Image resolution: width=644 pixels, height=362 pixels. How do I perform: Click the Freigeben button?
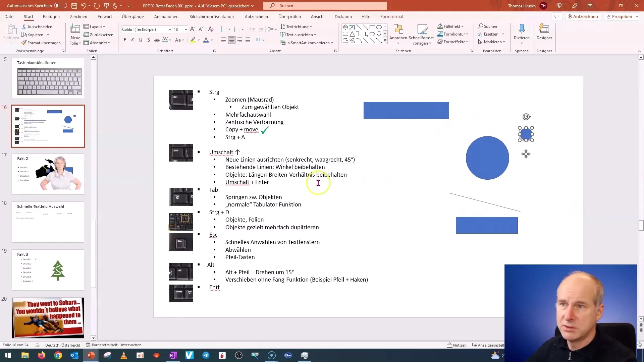pos(622,16)
